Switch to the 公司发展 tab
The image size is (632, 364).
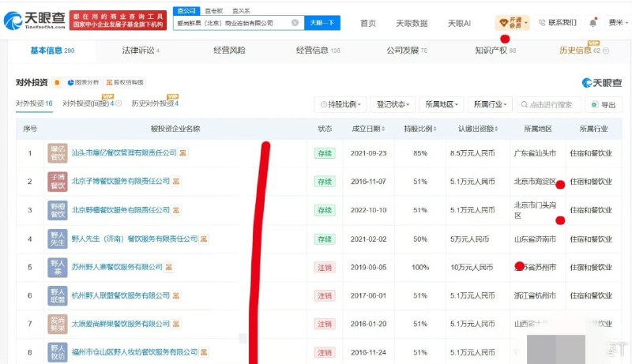(407, 51)
